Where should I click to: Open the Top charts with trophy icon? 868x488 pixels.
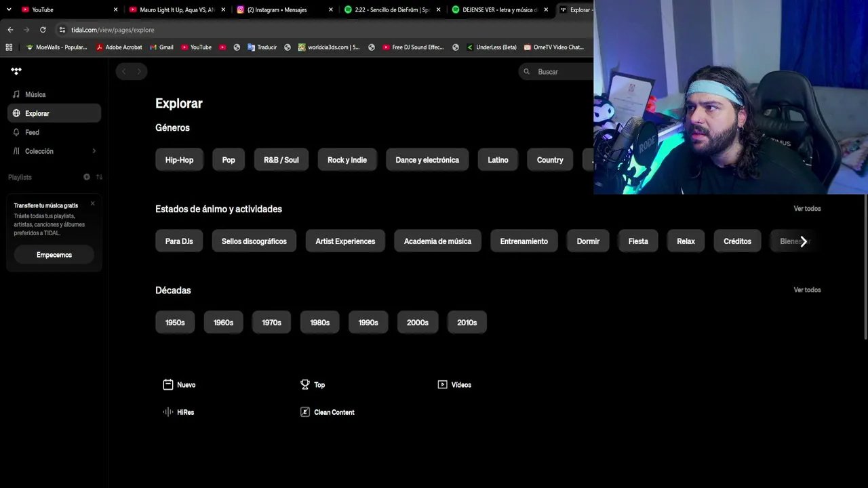tap(313, 385)
